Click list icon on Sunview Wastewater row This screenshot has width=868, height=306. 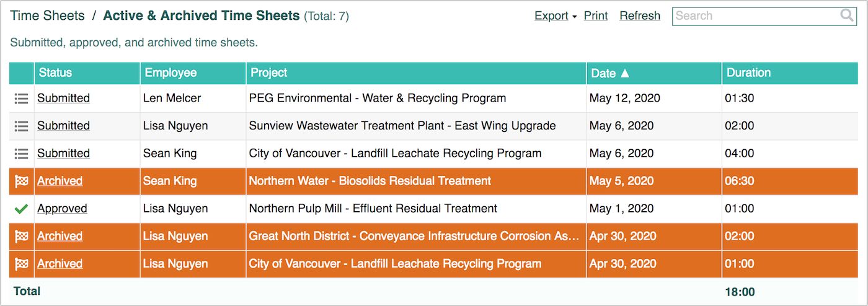click(22, 126)
